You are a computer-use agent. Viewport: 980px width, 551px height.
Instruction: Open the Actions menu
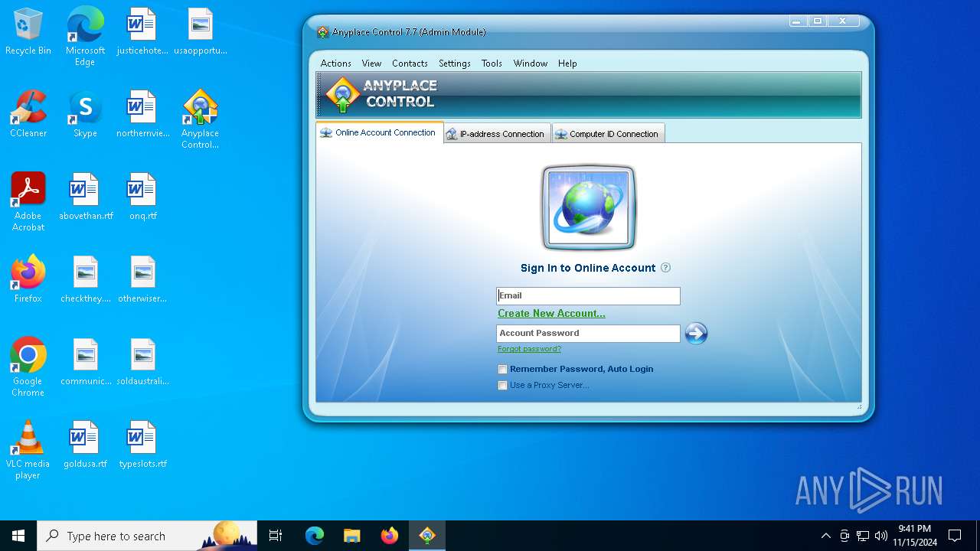point(335,64)
